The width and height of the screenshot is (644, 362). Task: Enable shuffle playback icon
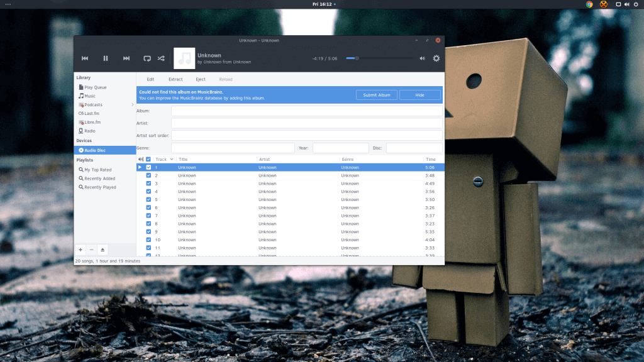[x=162, y=58]
